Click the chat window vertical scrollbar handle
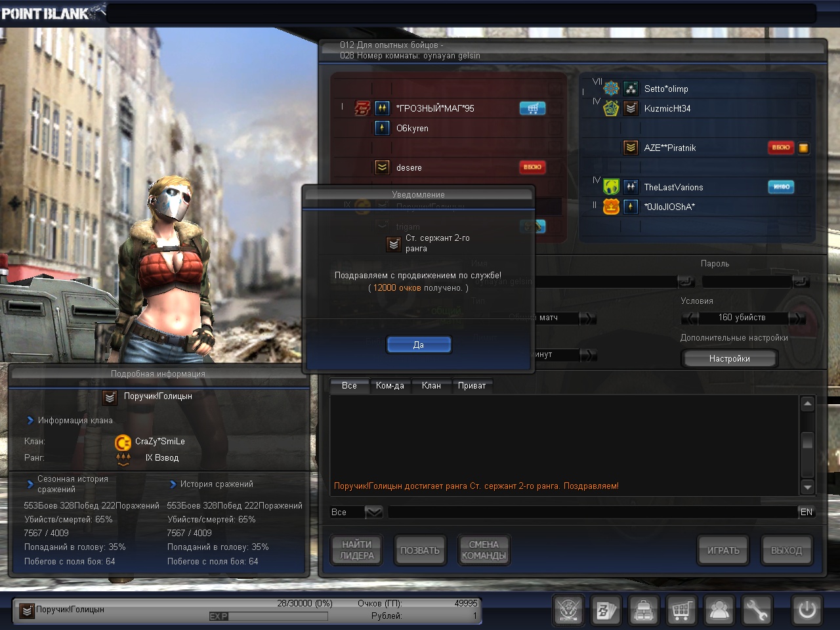Screen dimensions: 840x630 click(808, 442)
